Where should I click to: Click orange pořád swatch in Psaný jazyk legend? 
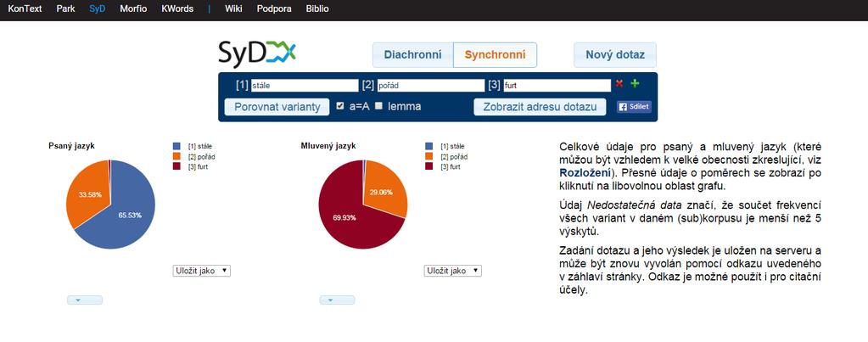(x=176, y=157)
